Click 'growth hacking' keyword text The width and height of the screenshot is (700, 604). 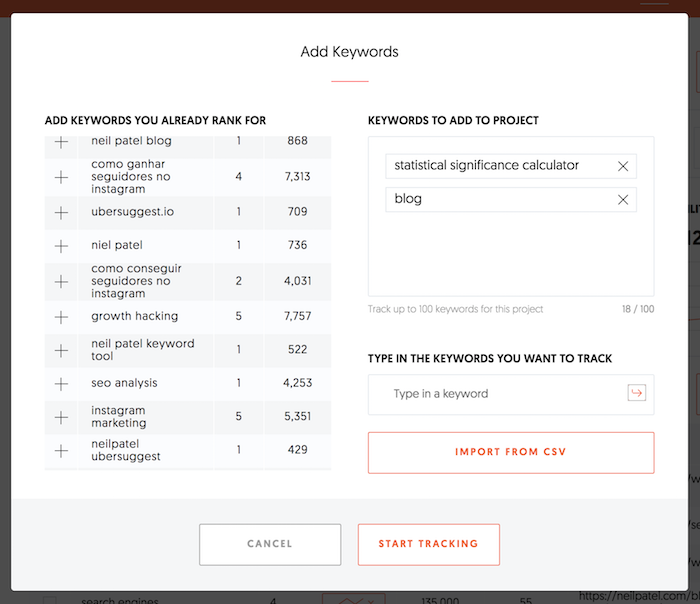click(134, 316)
